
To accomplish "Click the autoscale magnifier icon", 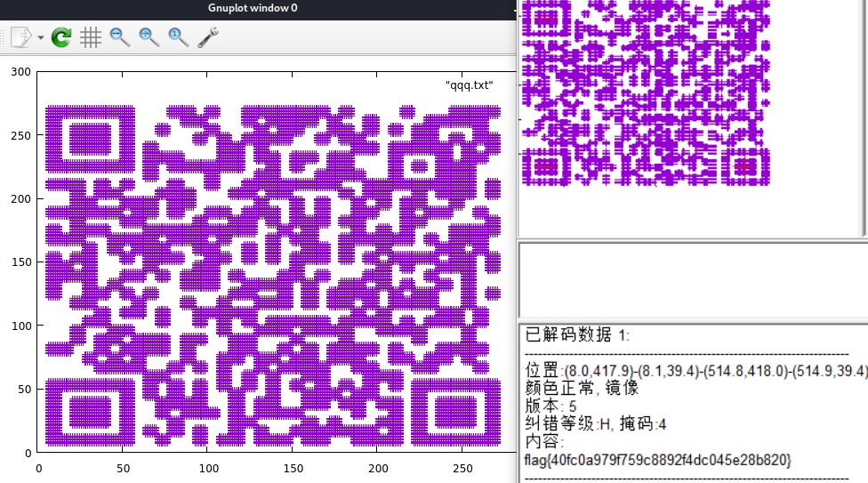I will (178, 37).
